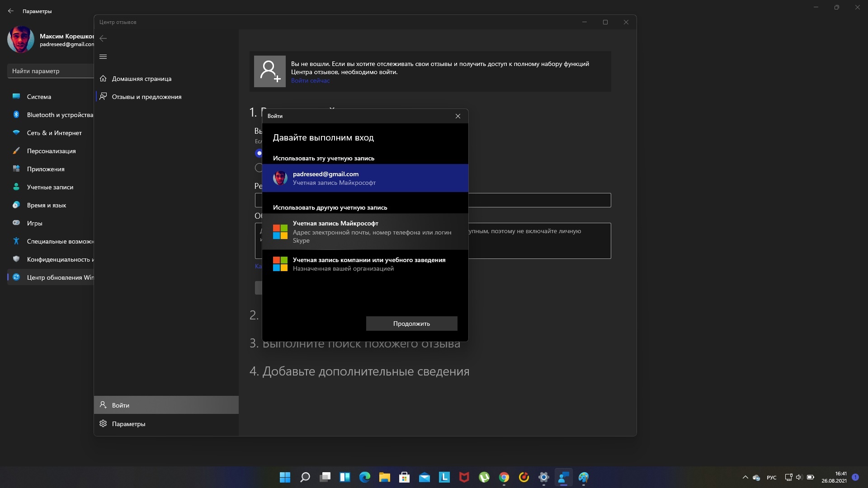Choose company or school account option
Image resolution: width=868 pixels, height=488 pixels.
[365, 264]
